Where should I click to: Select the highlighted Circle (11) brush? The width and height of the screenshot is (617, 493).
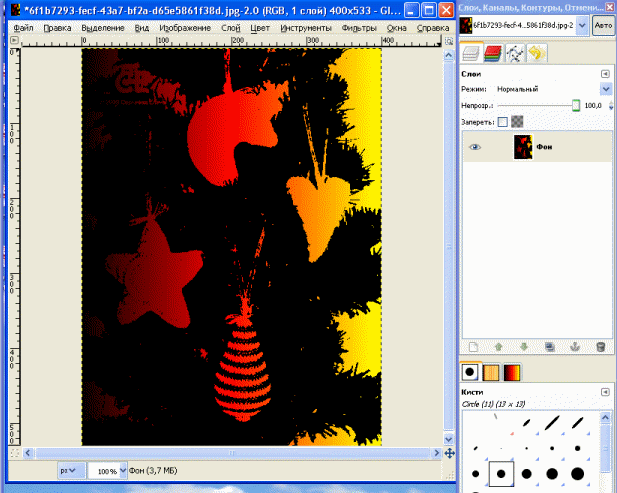[501, 474]
